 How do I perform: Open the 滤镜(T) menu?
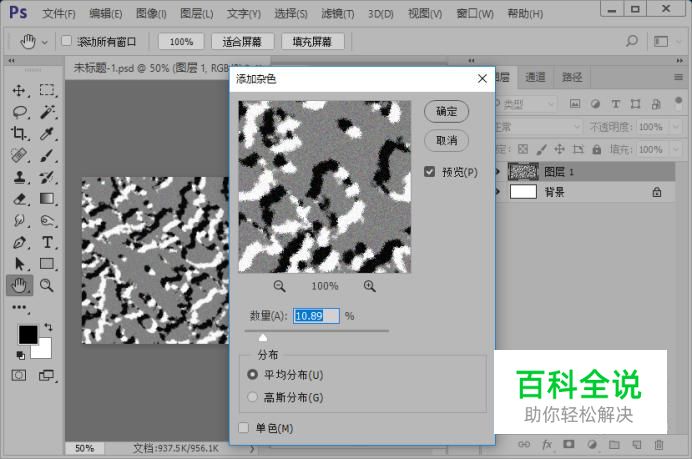pyautogui.click(x=338, y=14)
